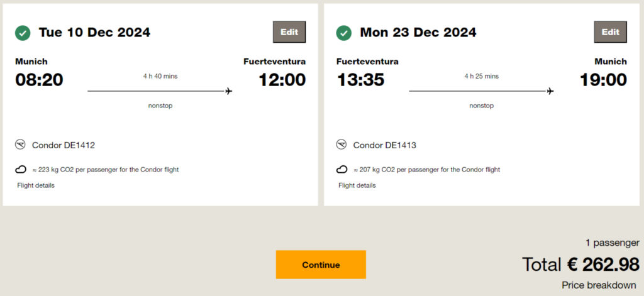Click the Condor logo next to DE1412
The image size is (644, 296).
[x=21, y=145]
